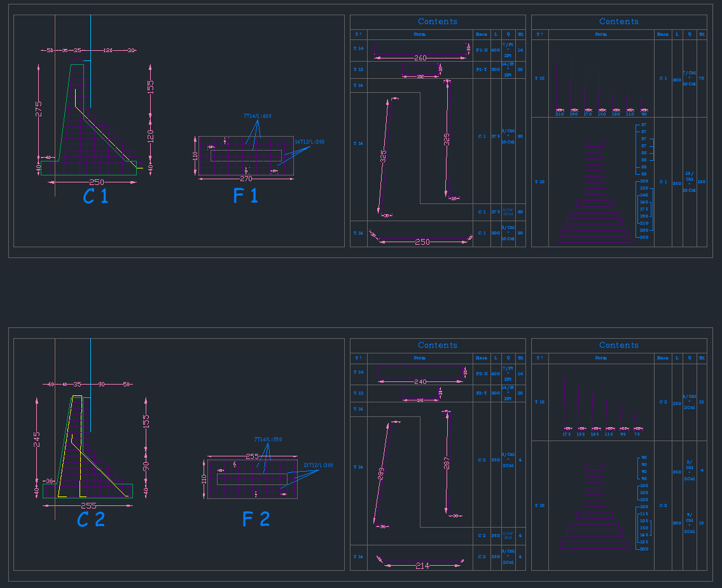
Task: Click the 600 length cell in the P2-X row
Action: coord(496,374)
